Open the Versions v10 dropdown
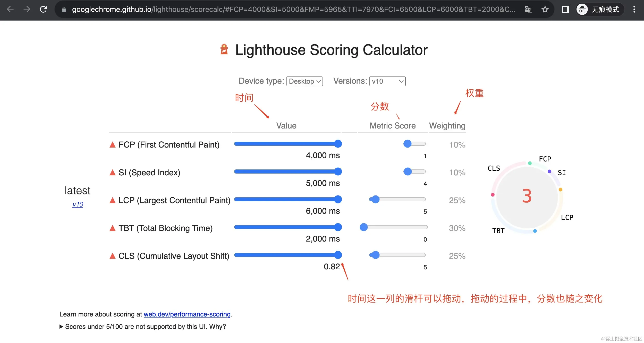Image resolution: width=644 pixels, height=343 pixels. coord(387,81)
